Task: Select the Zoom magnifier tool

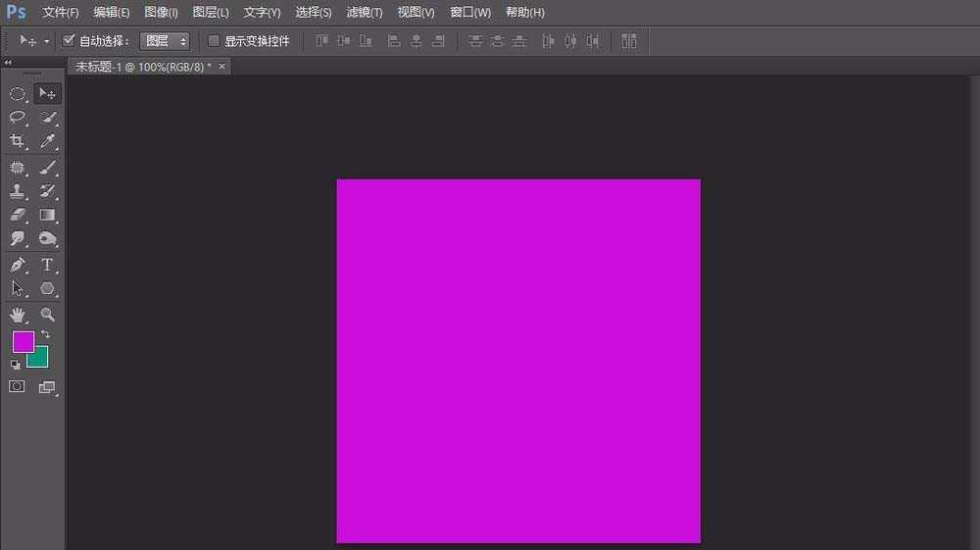Action: [47, 315]
